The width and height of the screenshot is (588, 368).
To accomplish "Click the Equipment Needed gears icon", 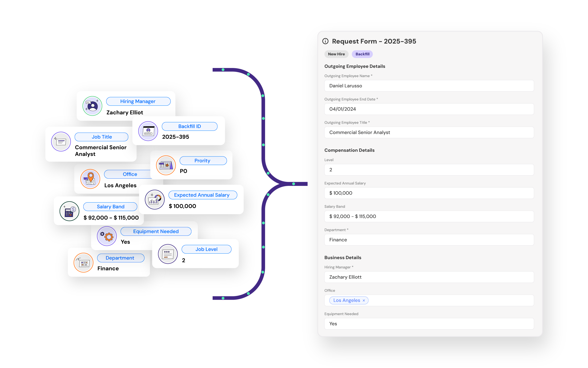I will pos(107,236).
